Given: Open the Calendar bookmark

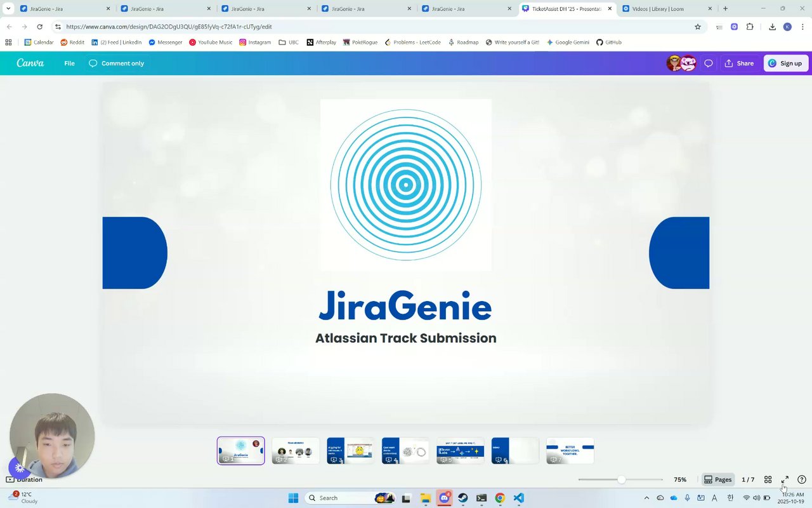Looking at the screenshot, I should tap(39, 43).
